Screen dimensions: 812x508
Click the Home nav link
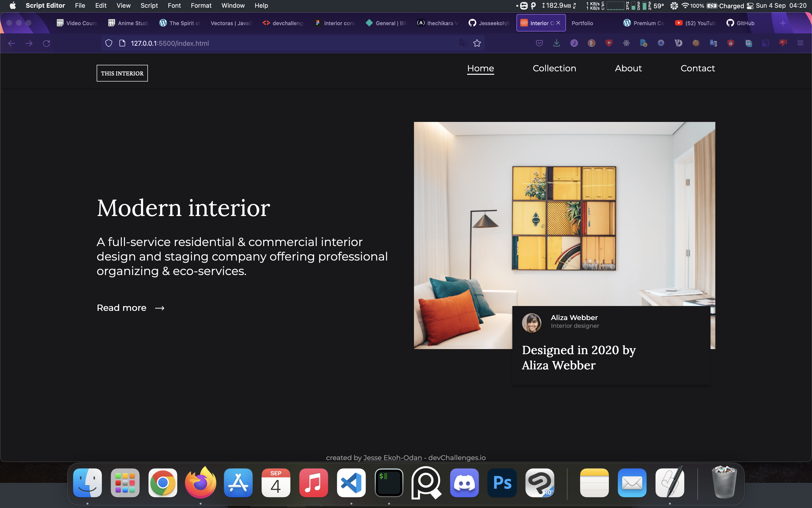480,68
